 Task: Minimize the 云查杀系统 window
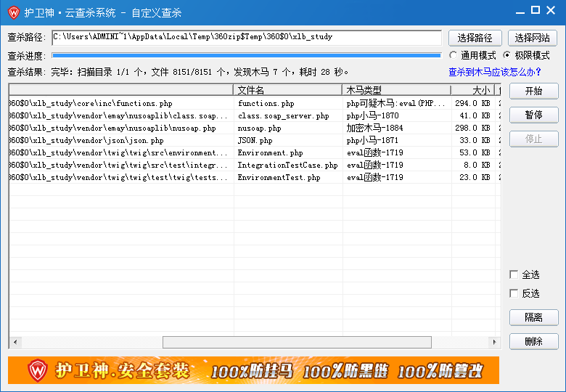[x=520, y=12]
